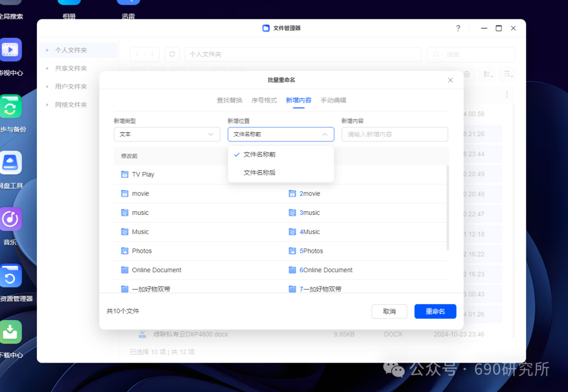Select the Photos original name row
This screenshot has height=392, width=568.
coord(141,251)
